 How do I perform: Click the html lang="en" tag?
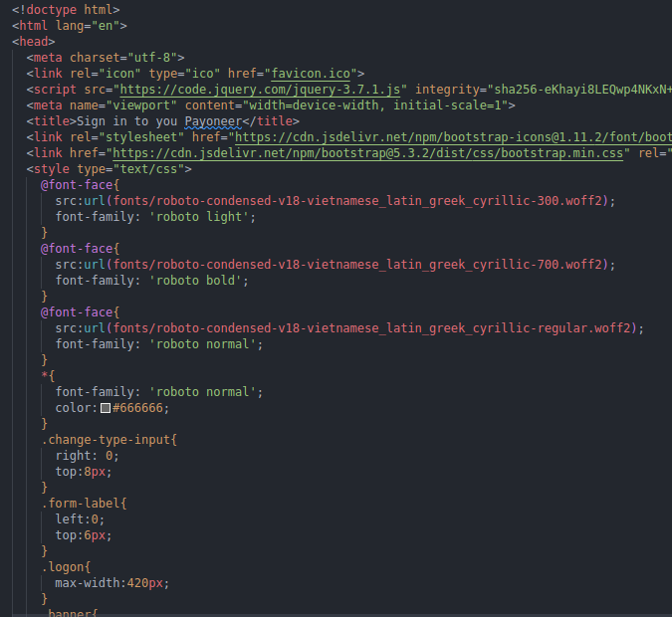(x=70, y=26)
